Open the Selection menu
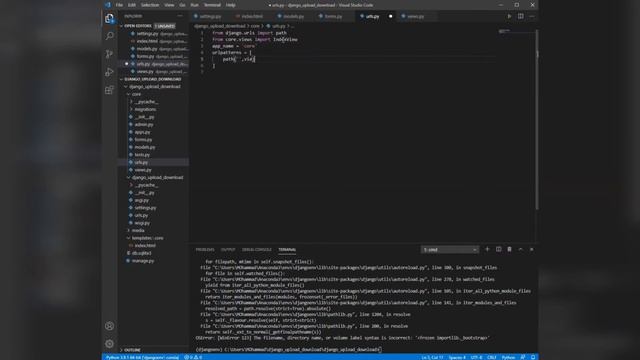 [x=150, y=5]
